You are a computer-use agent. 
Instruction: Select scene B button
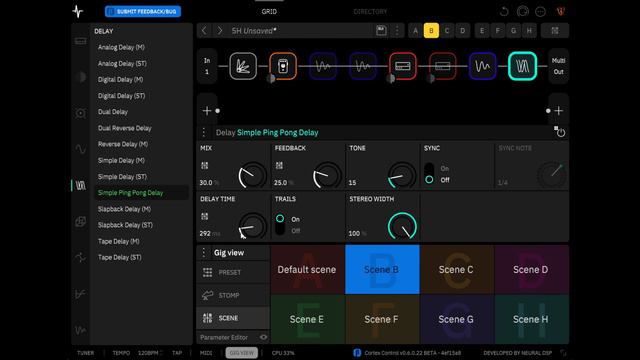point(431,31)
